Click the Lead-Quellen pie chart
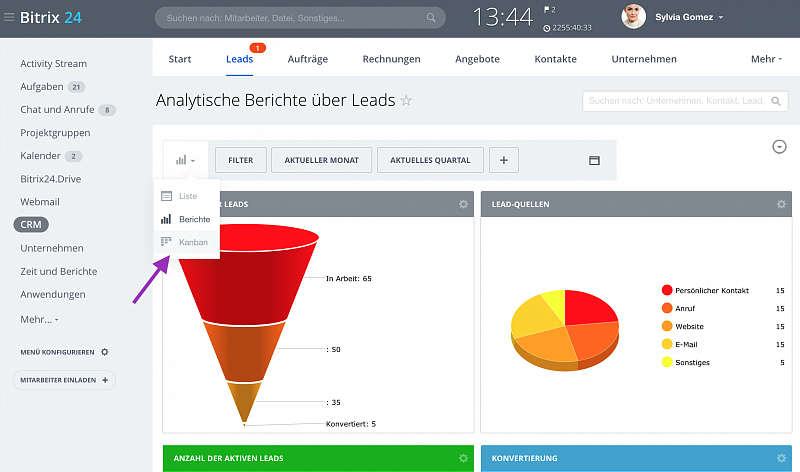 pyautogui.click(x=565, y=329)
